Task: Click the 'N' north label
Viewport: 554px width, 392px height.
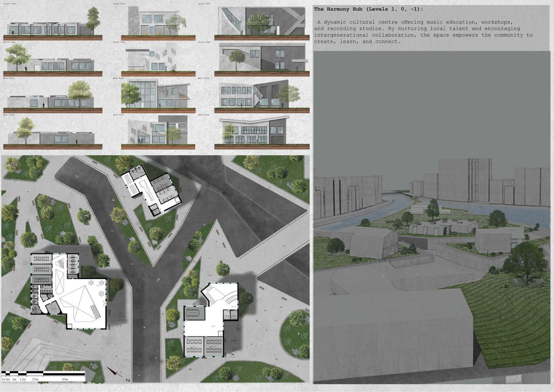Action: pyautogui.click(x=128, y=380)
